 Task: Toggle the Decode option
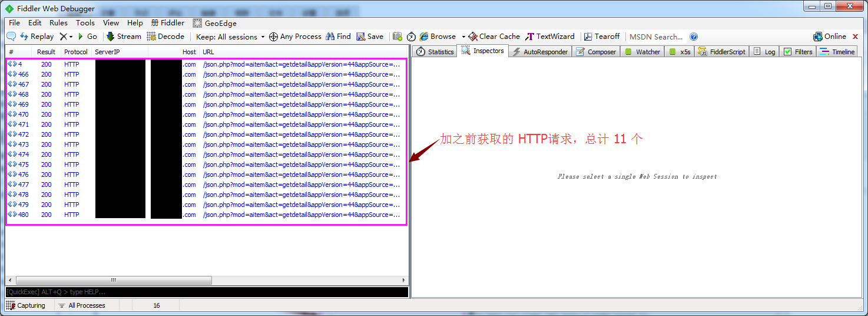click(x=165, y=37)
